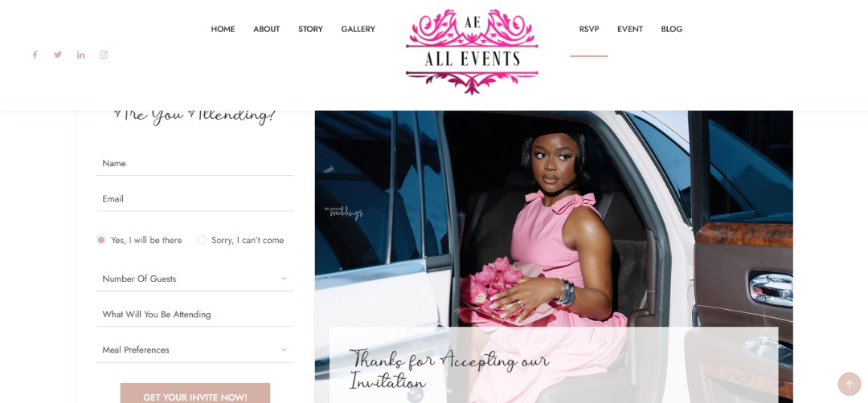The width and height of the screenshot is (868, 403).
Task: Expand the Number Of Guests dropdown
Action: tap(194, 279)
